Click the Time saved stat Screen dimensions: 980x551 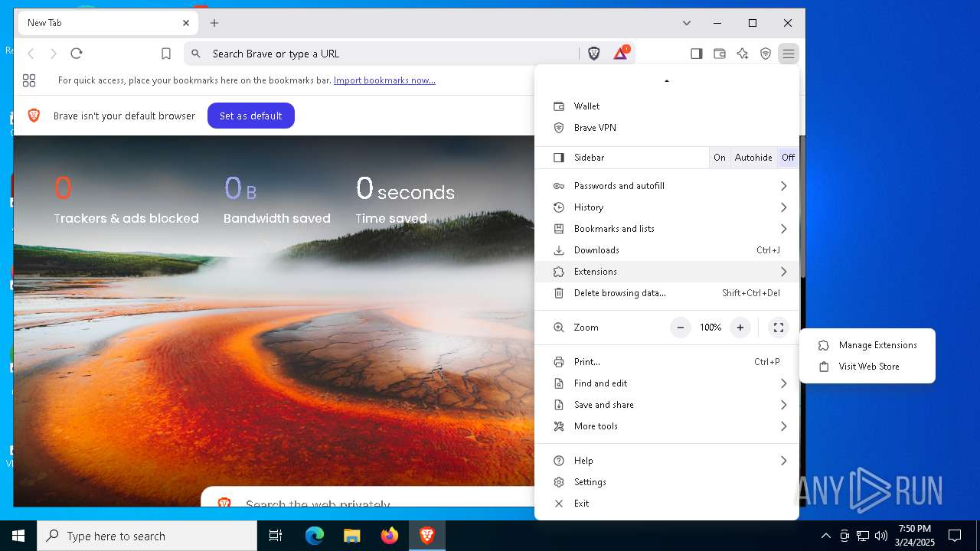[x=405, y=199]
